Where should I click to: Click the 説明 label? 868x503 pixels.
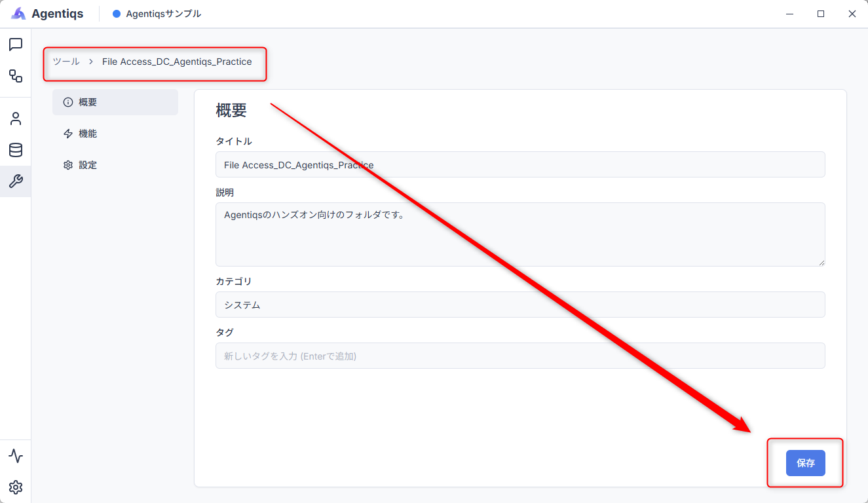tap(225, 193)
